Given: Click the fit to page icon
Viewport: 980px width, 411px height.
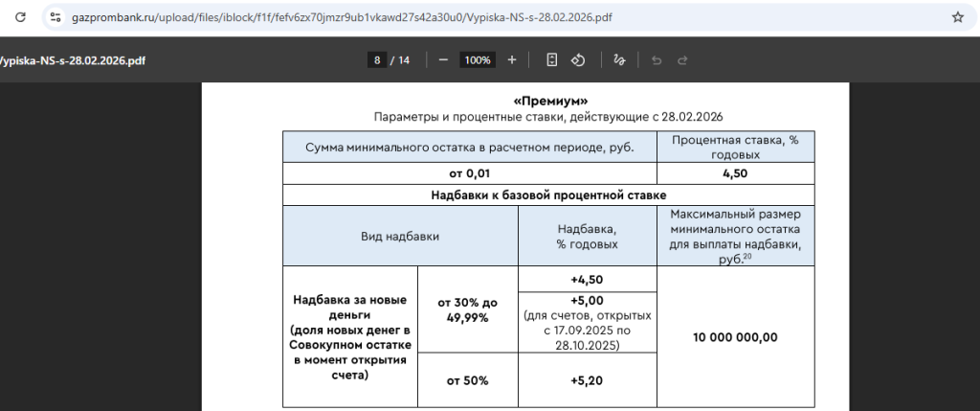Looking at the screenshot, I should click(x=552, y=59).
